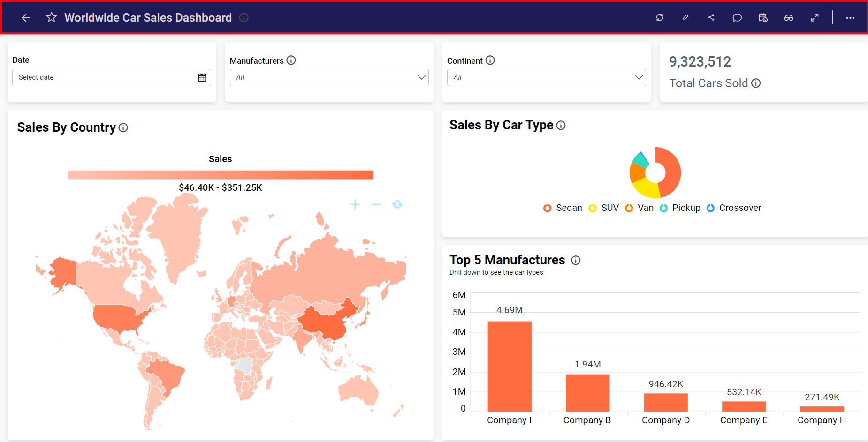The width and height of the screenshot is (868, 442).
Task: Open the share dashboard icon
Action: coord(711,18)
